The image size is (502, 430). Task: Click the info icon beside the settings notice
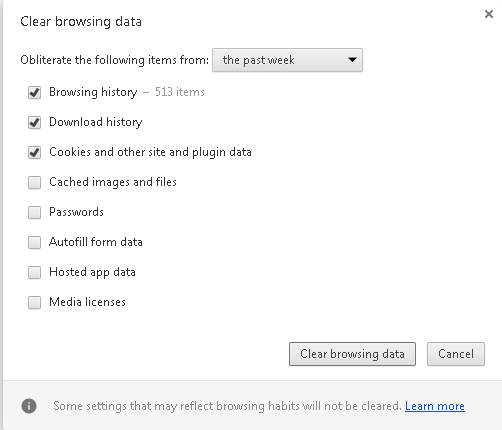pyautogui.click(x=29, y=406)
